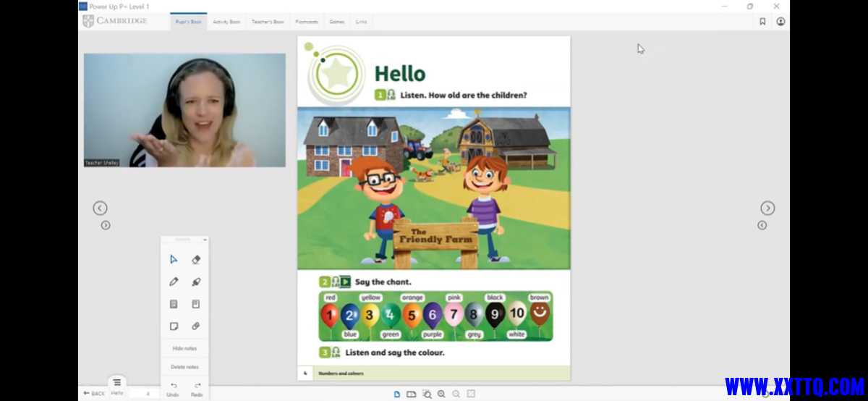Image resolution: width=868 pixels, height=401 pixels.
Task: Collapse the annotation tool panel
Action: (205, 239)
